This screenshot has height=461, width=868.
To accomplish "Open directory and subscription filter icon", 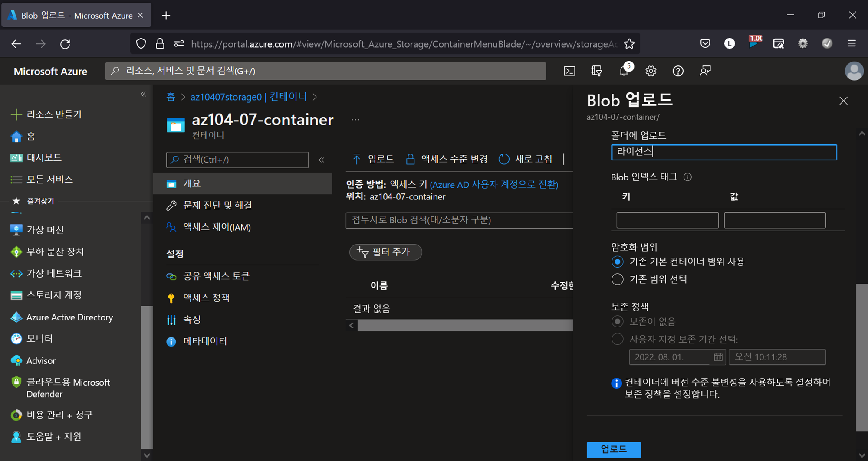I will tap(597, 71).
